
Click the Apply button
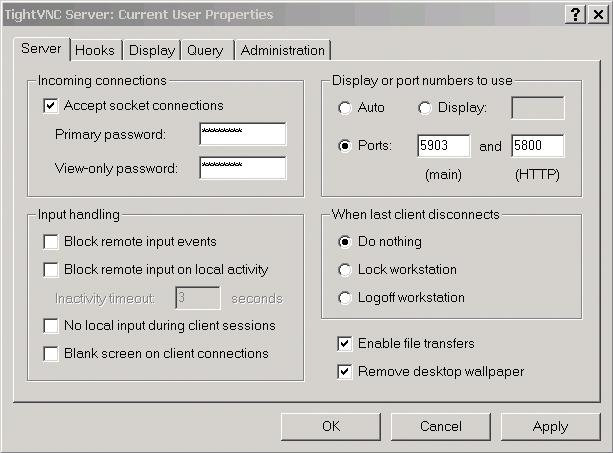[550, 426]
